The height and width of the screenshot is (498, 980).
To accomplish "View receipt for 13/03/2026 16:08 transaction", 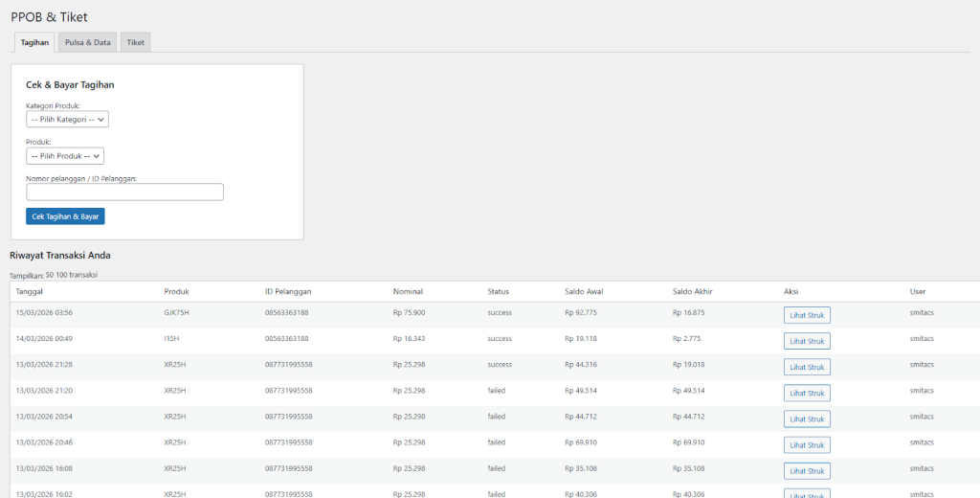I will [x=807, y=470].
